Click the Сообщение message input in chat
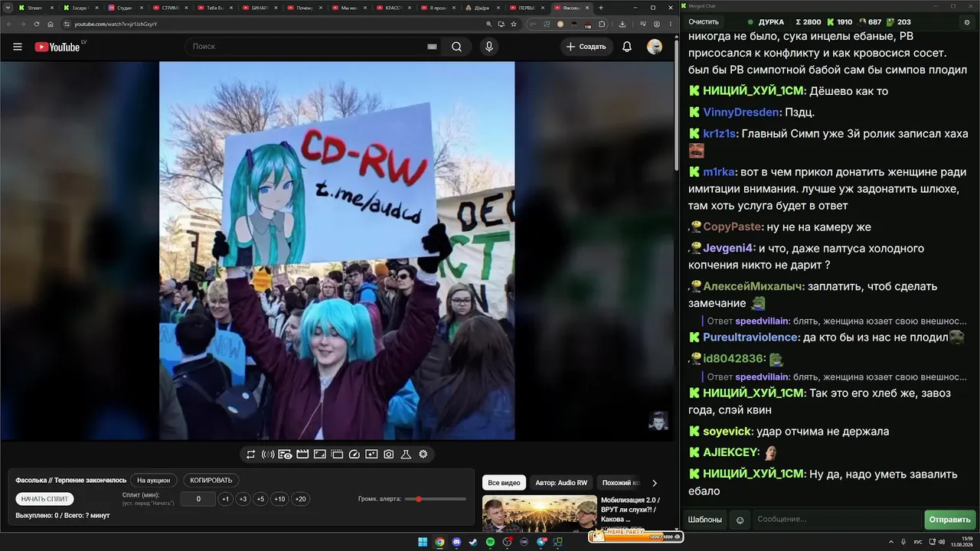The image size is (980, 551). click(837, 520)
